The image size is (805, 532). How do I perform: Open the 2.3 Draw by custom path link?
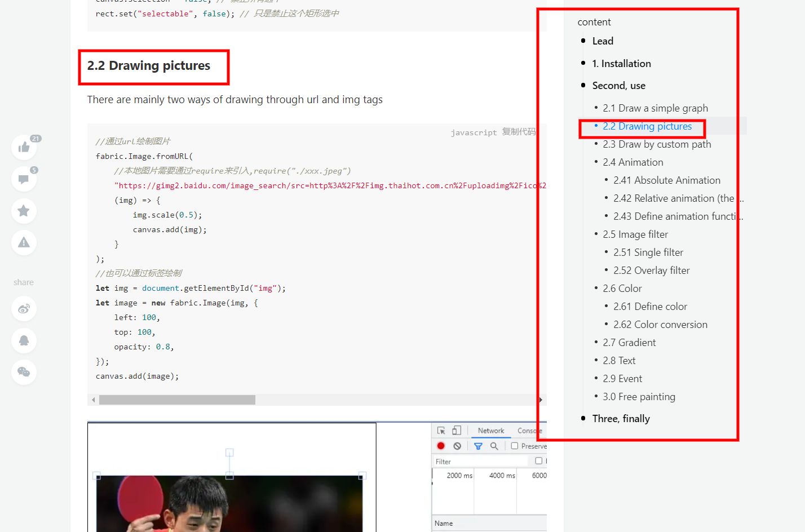pos(657,144)
